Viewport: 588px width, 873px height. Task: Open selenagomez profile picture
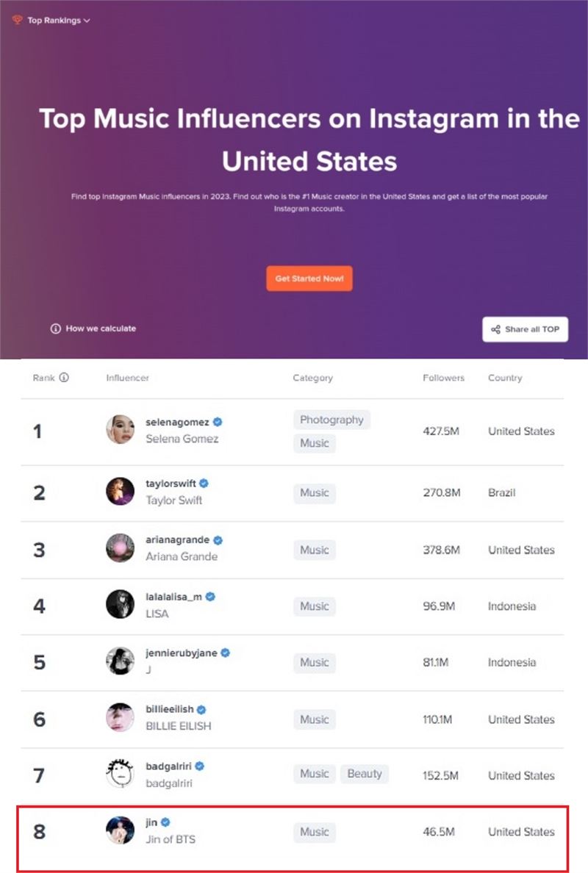pyautogui.click(x=121, y=429)
